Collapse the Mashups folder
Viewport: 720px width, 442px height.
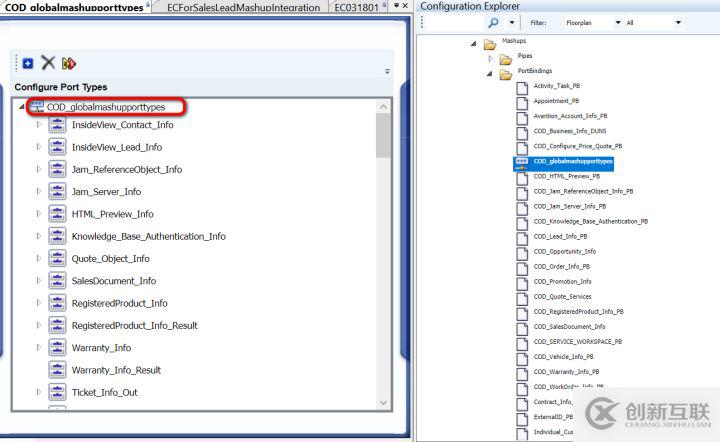point(473,43)
